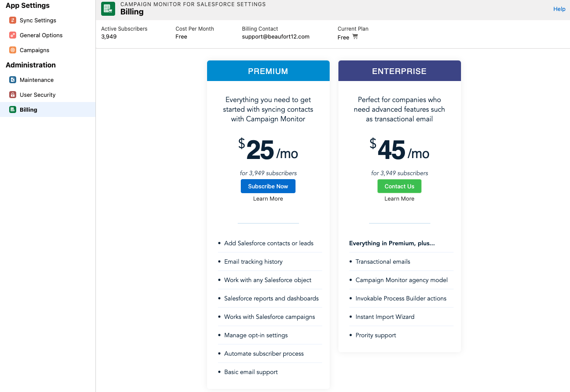
Task: Click the App Settings section heading
Action: pyautogui.click(x=28, y=5)
